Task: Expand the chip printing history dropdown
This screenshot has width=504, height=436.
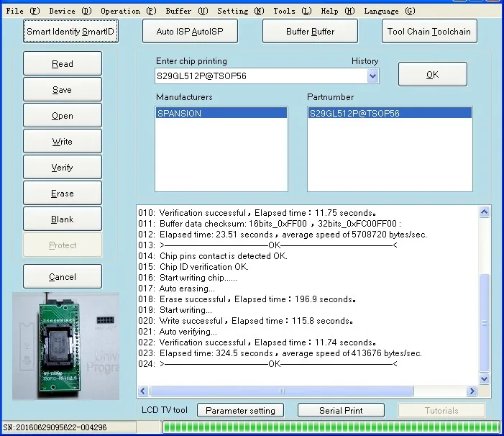Action: point(372,76)
